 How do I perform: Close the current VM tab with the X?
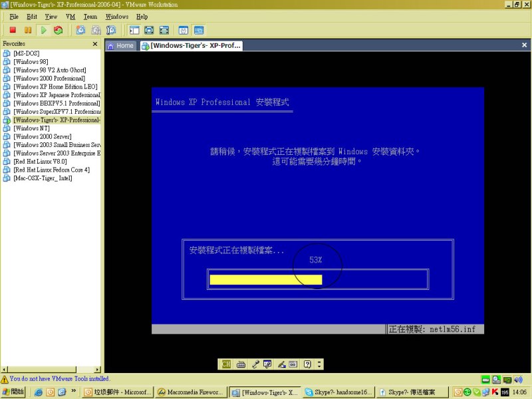(x=524, y=45)
